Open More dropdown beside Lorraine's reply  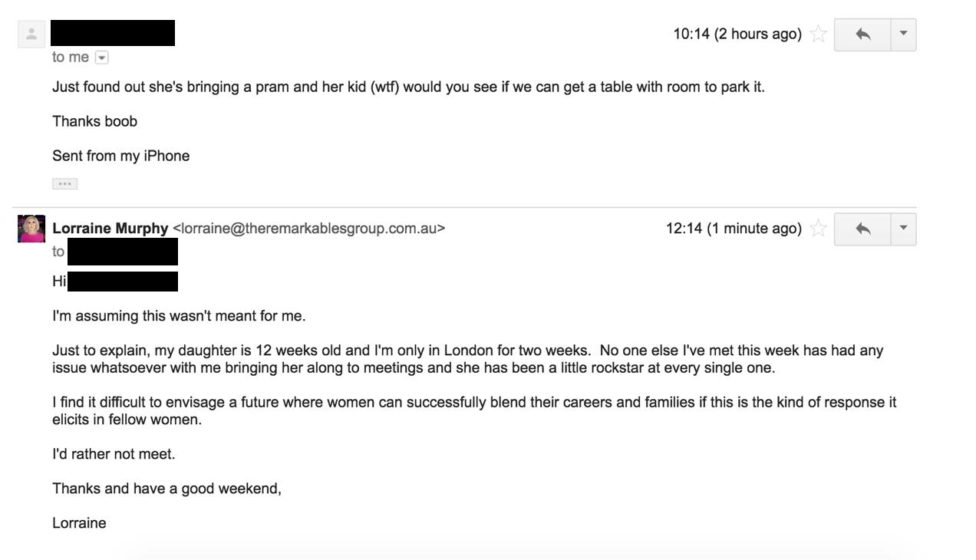click(903, 229)
